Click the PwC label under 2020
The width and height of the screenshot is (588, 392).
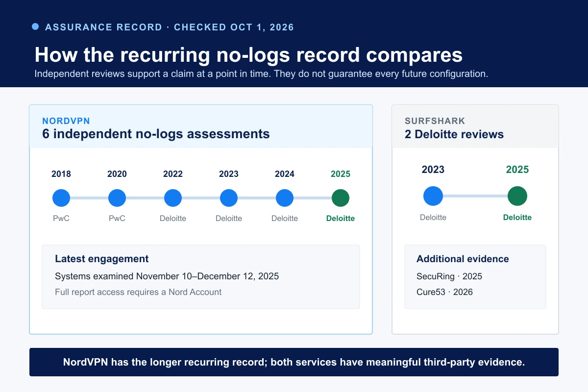coord(117,219)
